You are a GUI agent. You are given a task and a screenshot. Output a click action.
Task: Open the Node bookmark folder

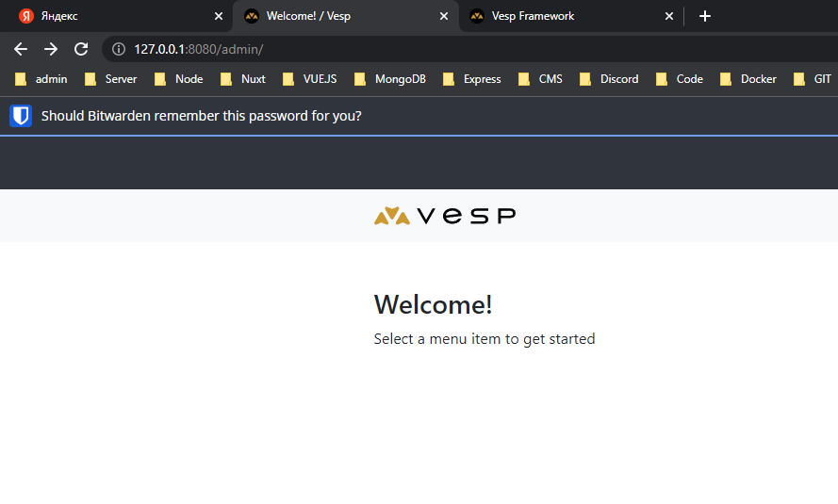pos(178,79)
